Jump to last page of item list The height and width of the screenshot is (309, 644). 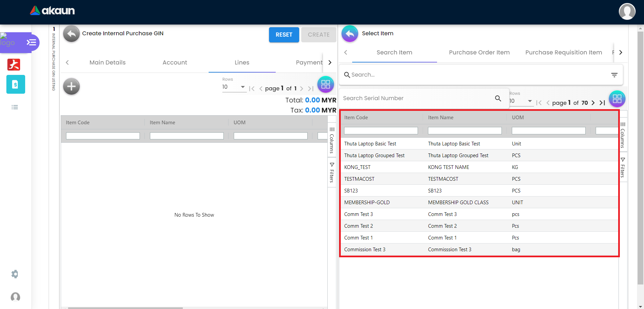(x=602, y=103)
